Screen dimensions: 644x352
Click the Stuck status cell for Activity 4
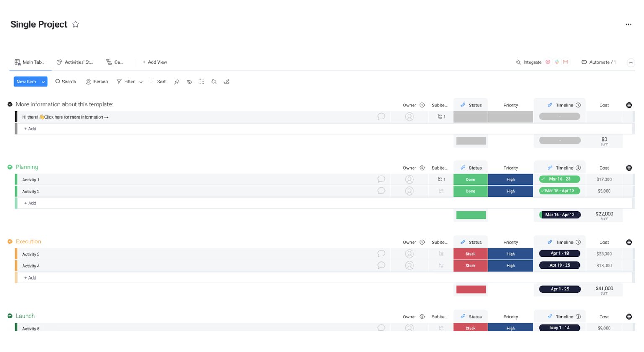point(470,266)
